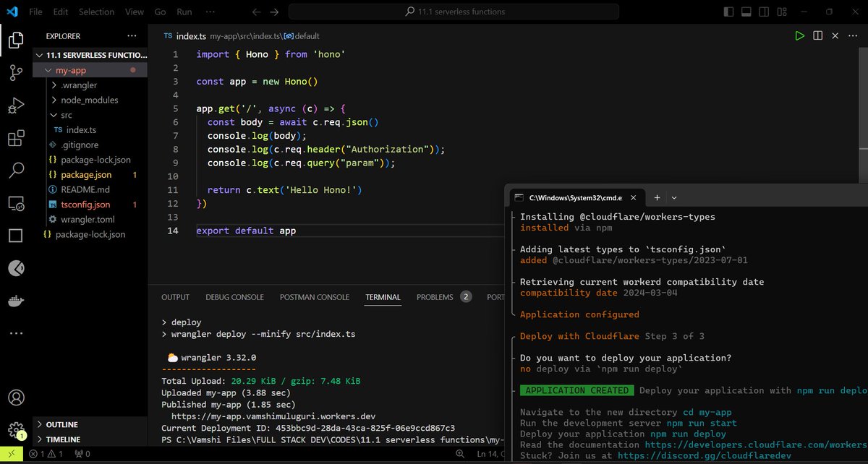Viewport: 868px width, 464px height.
Task: Click the zoom magnifier in status bar
Action: pyautogui.click(x=461, y=454)
